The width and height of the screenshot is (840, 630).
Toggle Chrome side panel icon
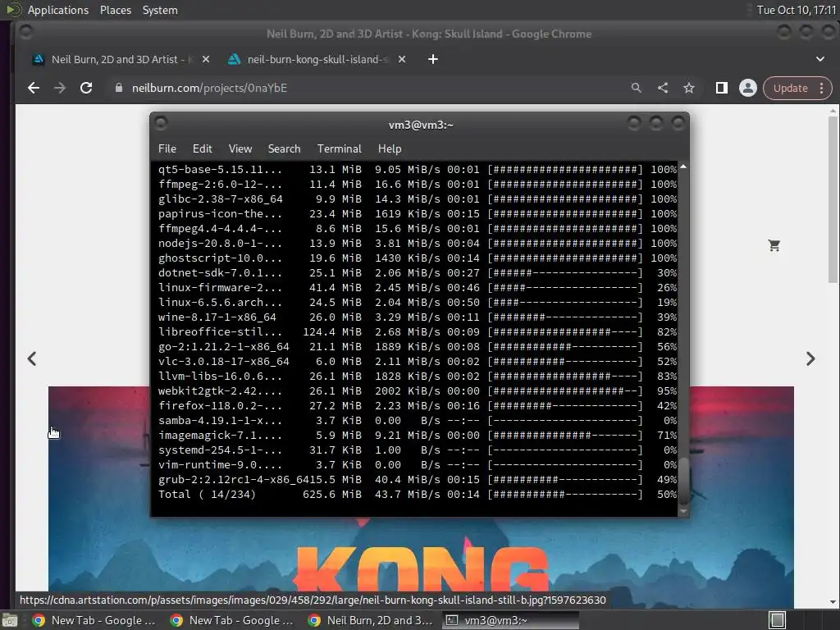[x=722, y=88]
